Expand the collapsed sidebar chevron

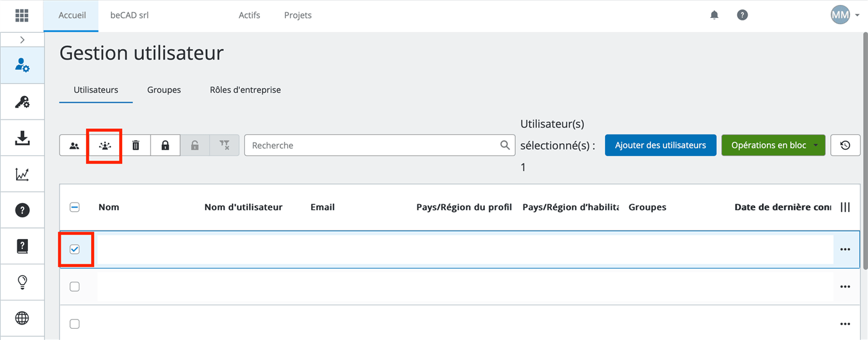22,40
